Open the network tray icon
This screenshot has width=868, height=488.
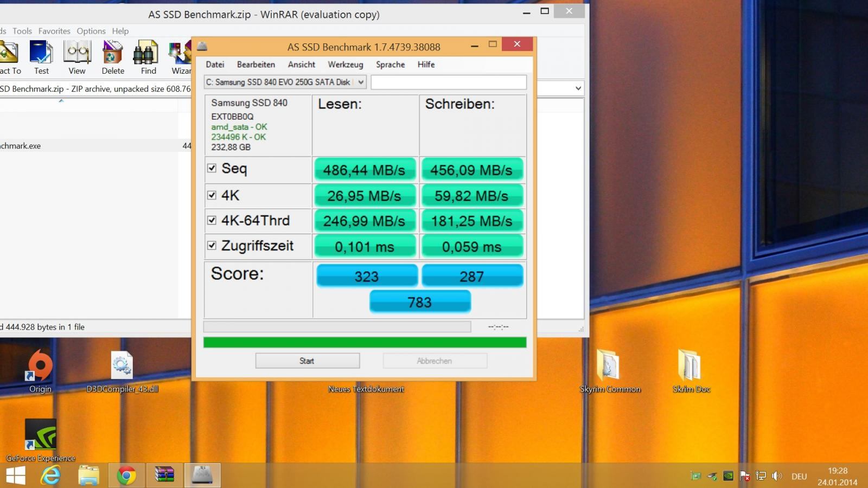761,476
